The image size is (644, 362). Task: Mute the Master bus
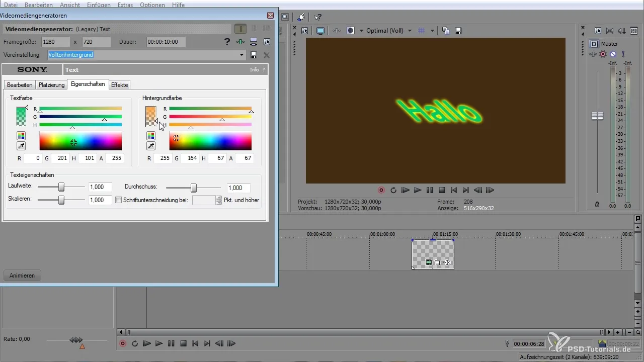pos(613,54)
